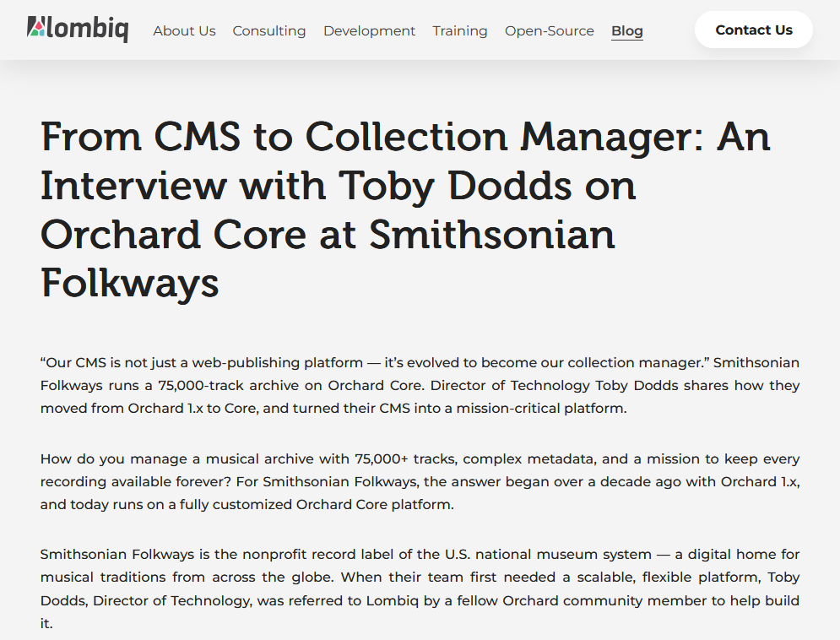Navigate to the Open-Source page
This screenshot has width=840, height=640.
549,31
